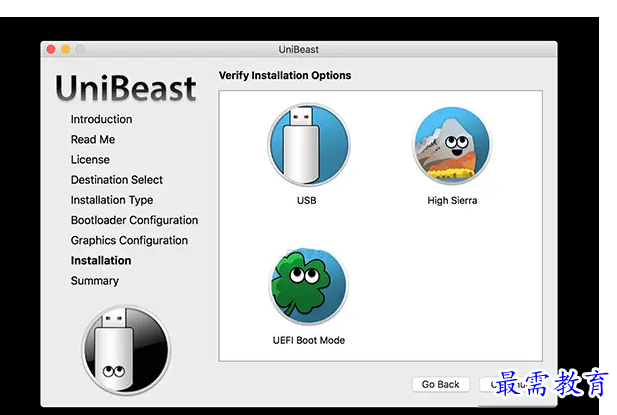Click the UEFI Boot Mode clover icon
Viewport: 617px width, 415px height.
308,286
